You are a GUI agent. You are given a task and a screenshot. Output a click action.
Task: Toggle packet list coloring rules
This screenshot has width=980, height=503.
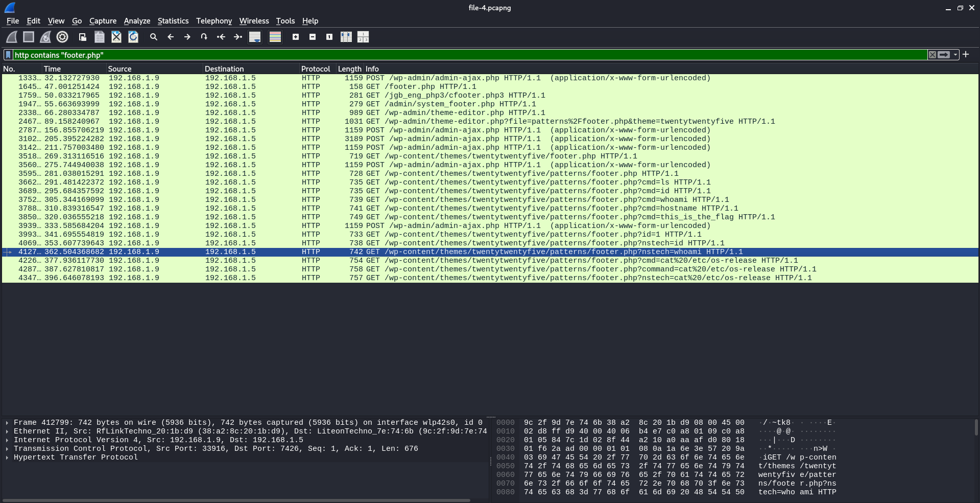tap(275, 37)
